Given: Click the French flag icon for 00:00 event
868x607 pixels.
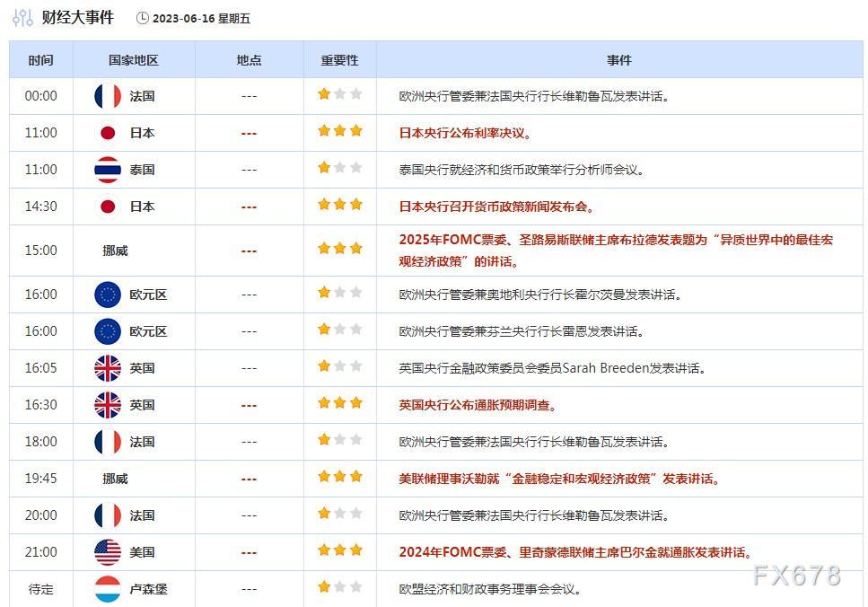Looking at the screenshot, I should click(x=107, y=95).
